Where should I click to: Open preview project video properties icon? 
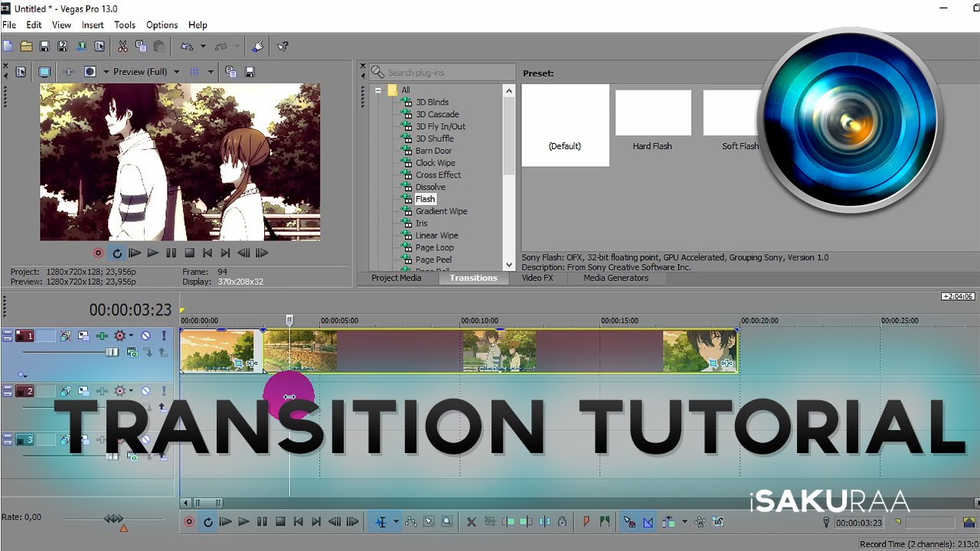21,72
